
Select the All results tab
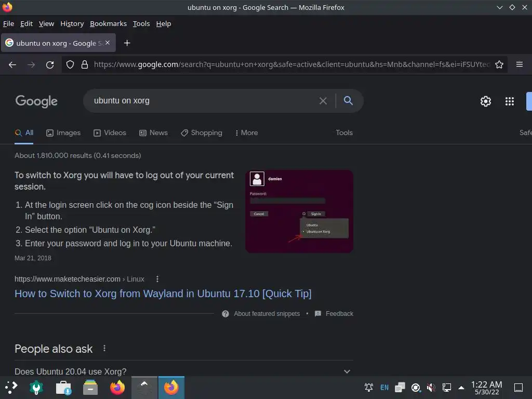point(24,132)
